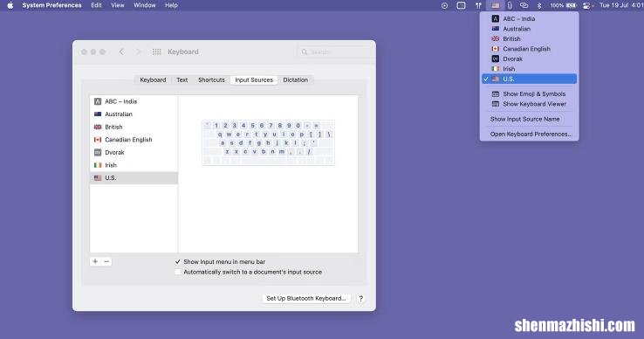
Task: Open the View menu
Action: 118,5
